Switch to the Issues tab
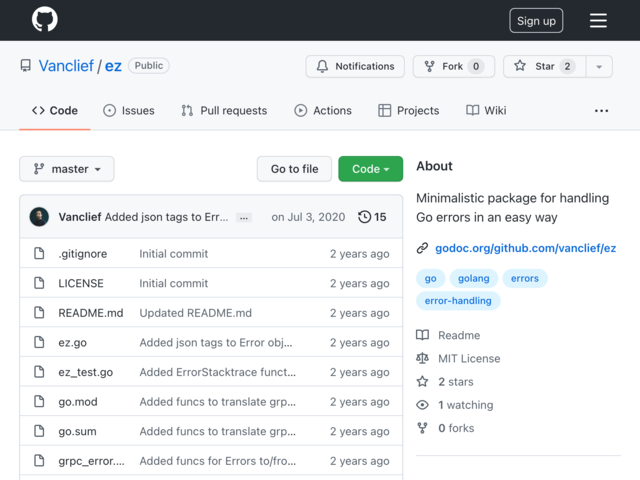Screen dimensions: 640x480 (129, 110)
